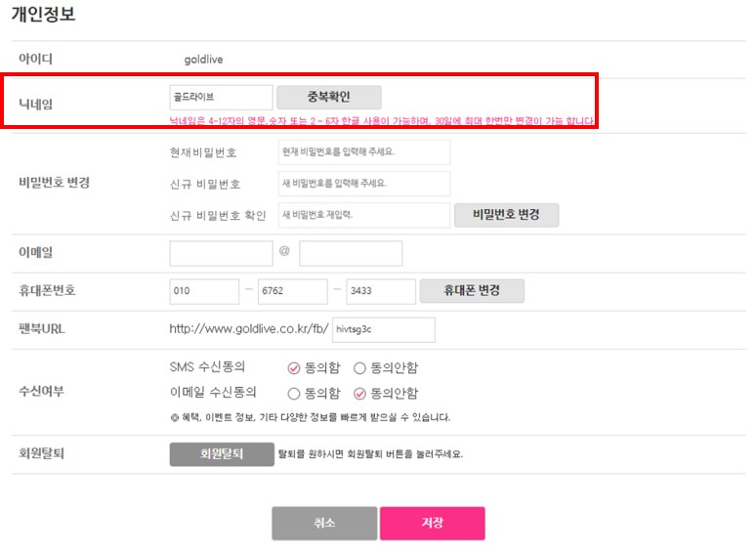Screen dimensions: 756x552
Task: Click the 휴대폰 변경 button
Action: (472, 291)
